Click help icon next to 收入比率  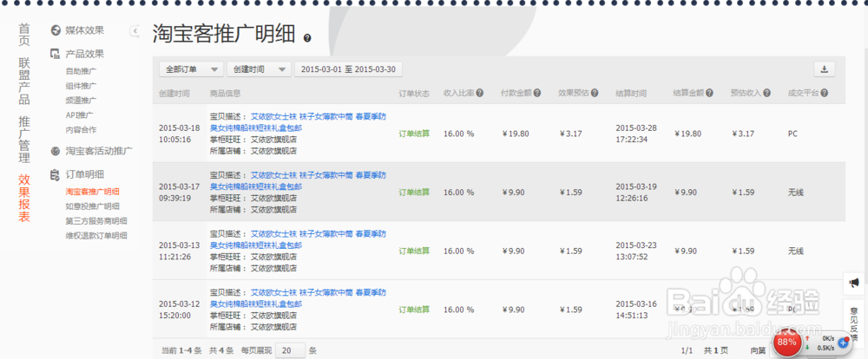(x=479, y=93)
